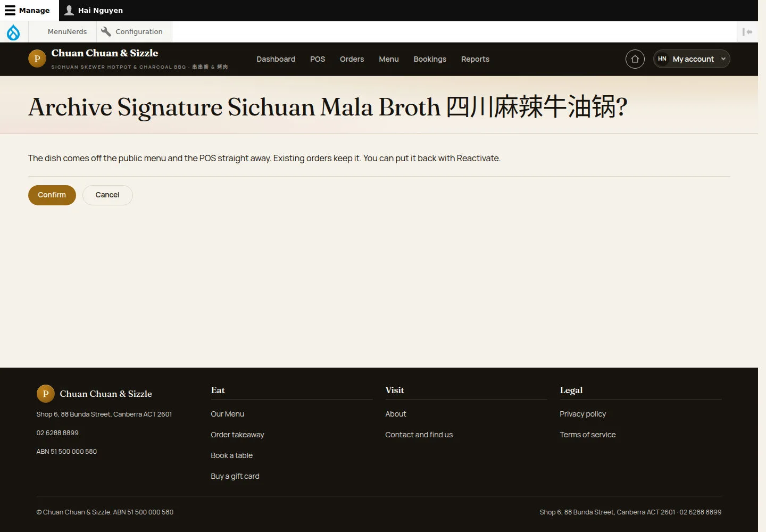The image size is (766, 532).
Task: Follow the Order takeaway footer link
Action: (x=237, y=435)
